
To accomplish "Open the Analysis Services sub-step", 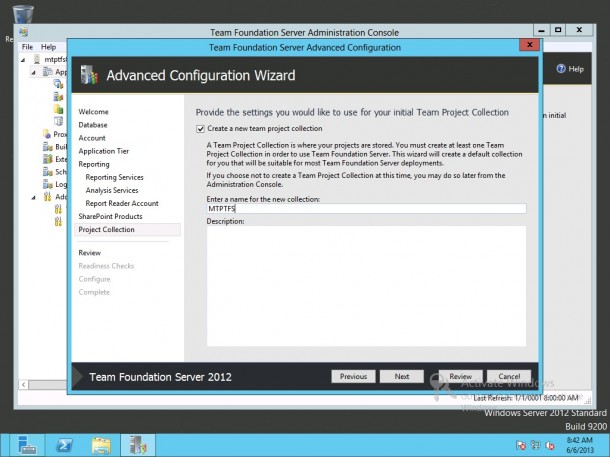I will pos(112,190).
